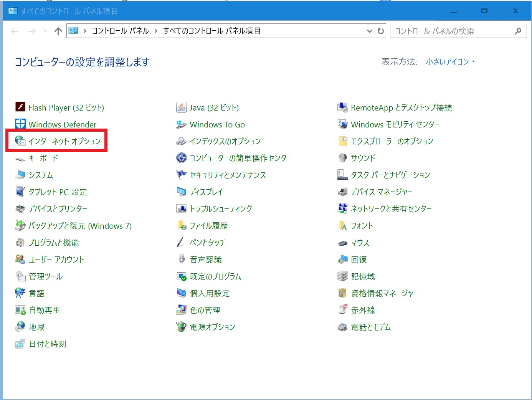Click the Java (32 ビット) coffee icon
The image size is (532, 400).
[x=181, y=107]
